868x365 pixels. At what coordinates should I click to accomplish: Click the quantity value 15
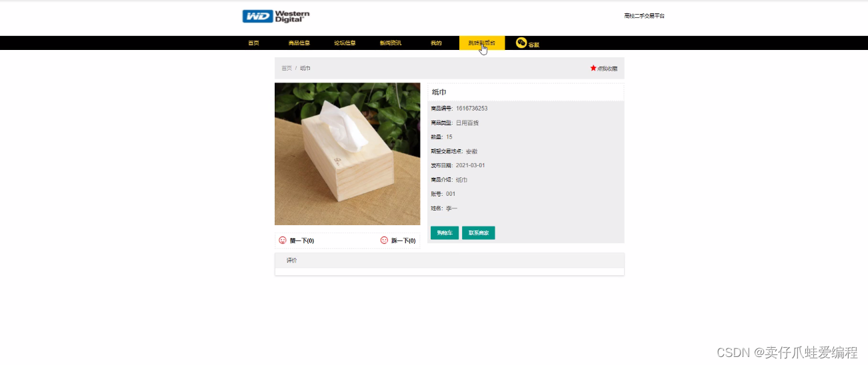coord(449,137)
